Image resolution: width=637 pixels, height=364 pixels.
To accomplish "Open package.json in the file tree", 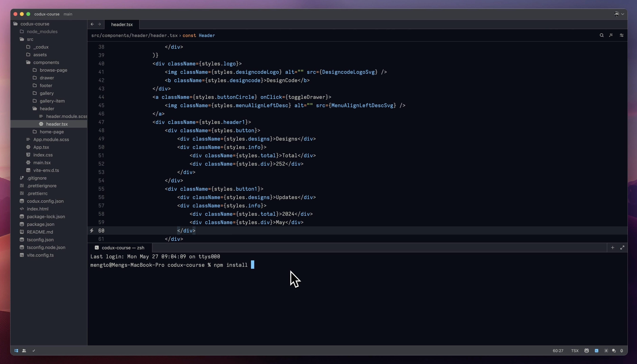I will point(41,224).
